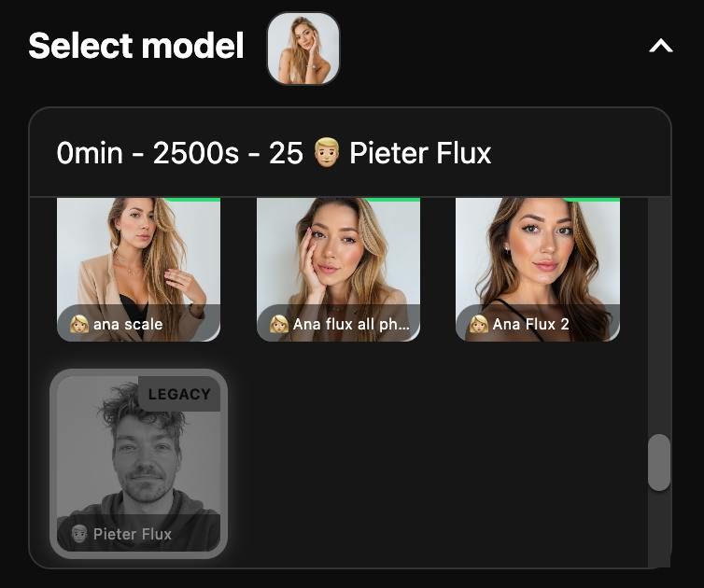Collapse the Select model panel chevron
The width and height of the screenshot is (704, 588).
(661, 46)
